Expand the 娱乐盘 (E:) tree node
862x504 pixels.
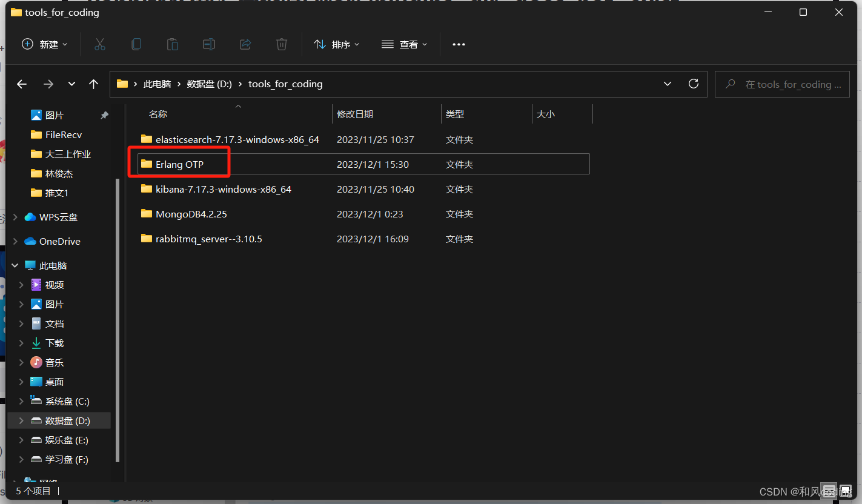point(22,440)
